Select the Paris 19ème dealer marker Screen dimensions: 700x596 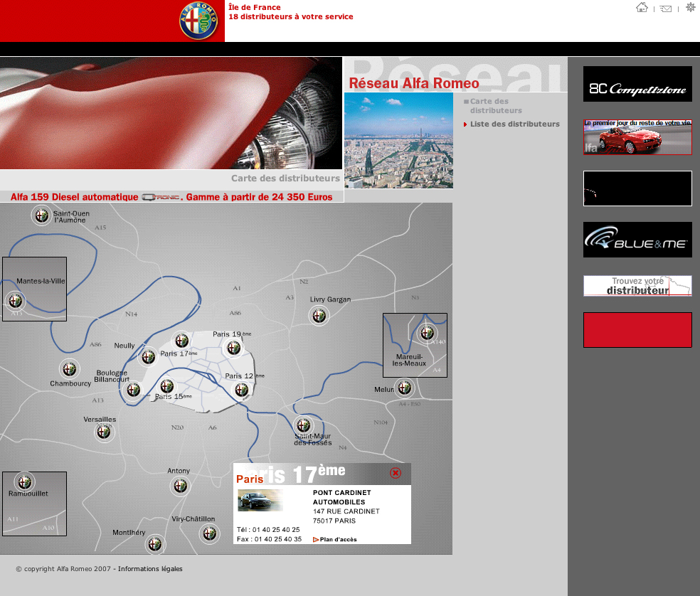(x=233, y=348)
